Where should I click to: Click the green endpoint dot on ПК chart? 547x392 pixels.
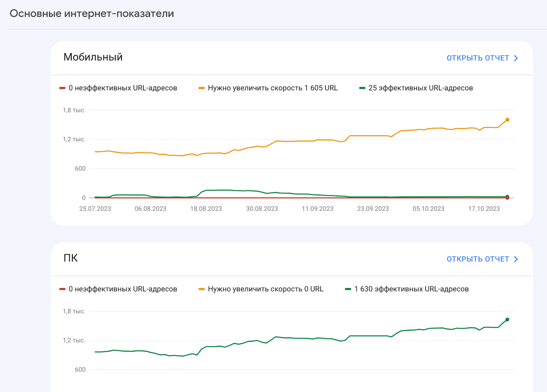(x=507, y=320)
